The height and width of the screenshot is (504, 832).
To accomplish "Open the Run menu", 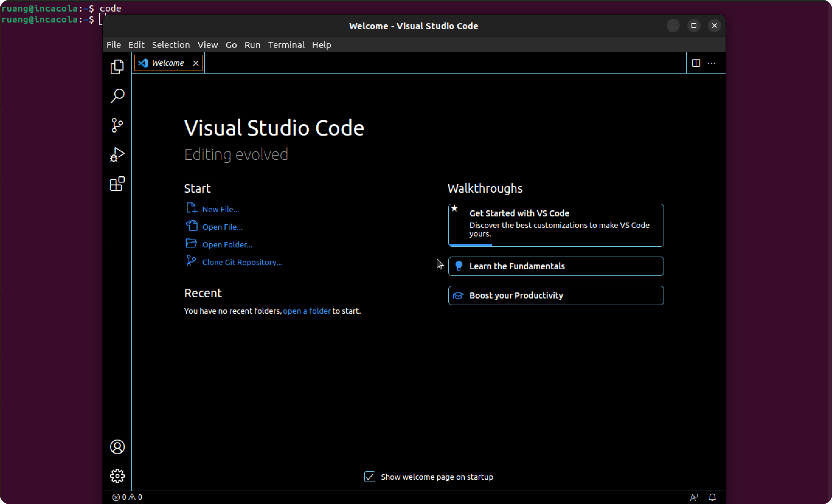I will click(x=252, y=45).
